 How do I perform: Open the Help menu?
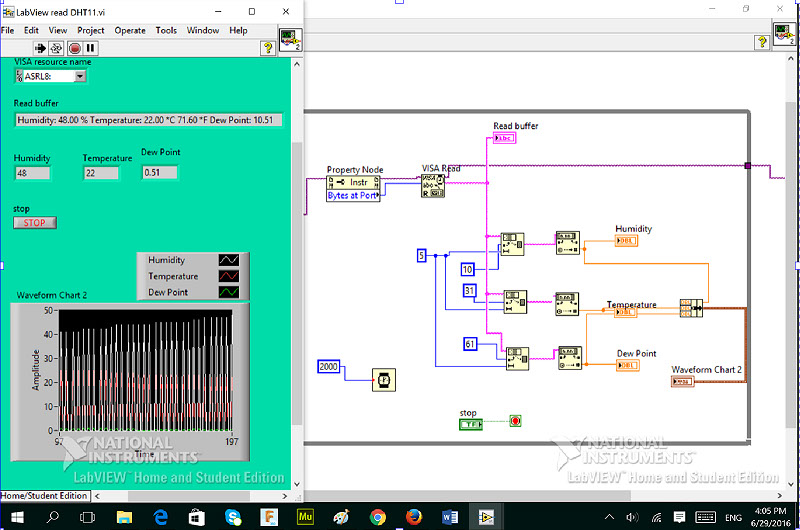[x=238, y=30]
